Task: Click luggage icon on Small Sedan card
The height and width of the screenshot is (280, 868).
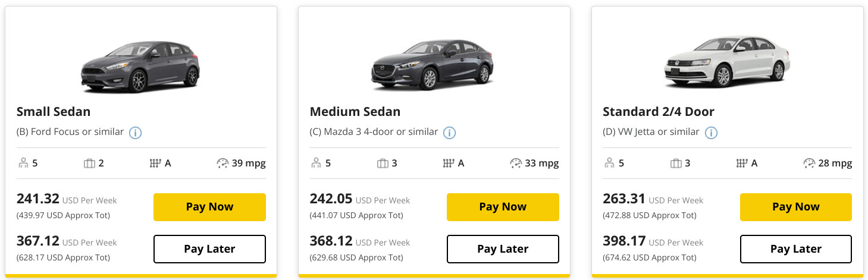Action: [90, 163]
